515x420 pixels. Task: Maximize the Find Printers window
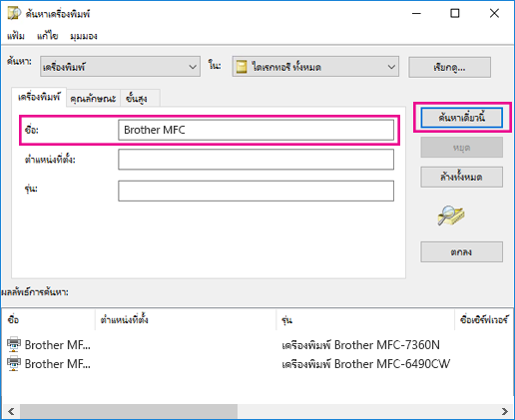[455, 13]
